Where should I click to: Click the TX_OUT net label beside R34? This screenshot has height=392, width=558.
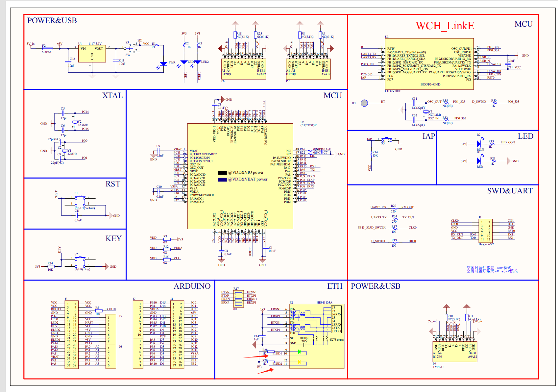pos(408,217)
